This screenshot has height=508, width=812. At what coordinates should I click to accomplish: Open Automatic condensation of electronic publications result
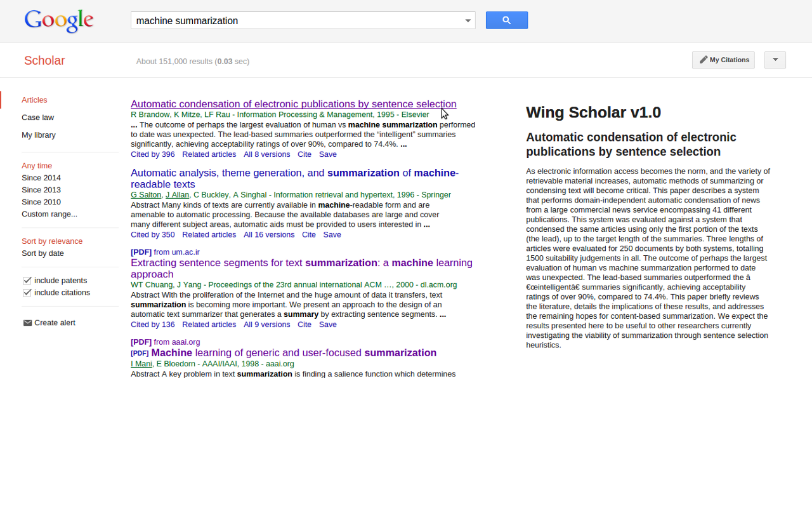pyautogui.click(x=294, y=104)
